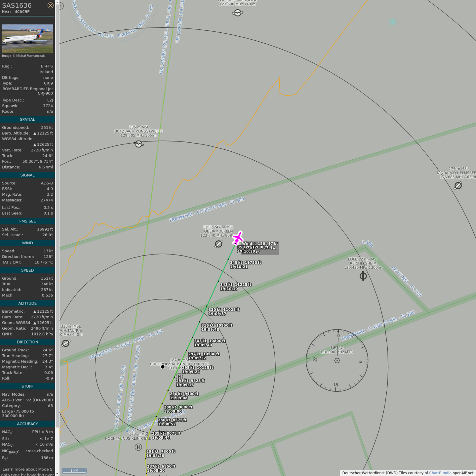Click the 1 NM scale bar
Viewport: 476px width, 476px height.
74,471
